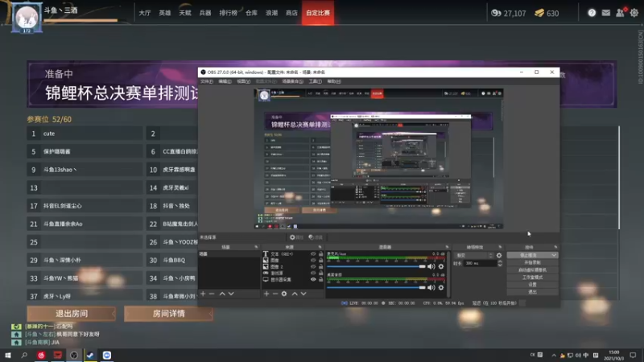Move the scene up in the Scenes panel

[x=222, y=294]
